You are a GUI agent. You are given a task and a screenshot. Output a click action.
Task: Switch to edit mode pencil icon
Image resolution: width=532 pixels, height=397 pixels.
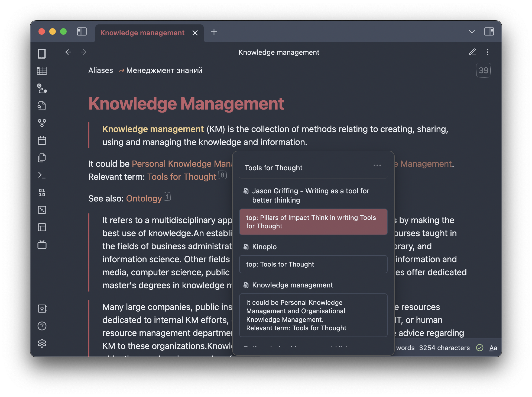pos(472,52)
